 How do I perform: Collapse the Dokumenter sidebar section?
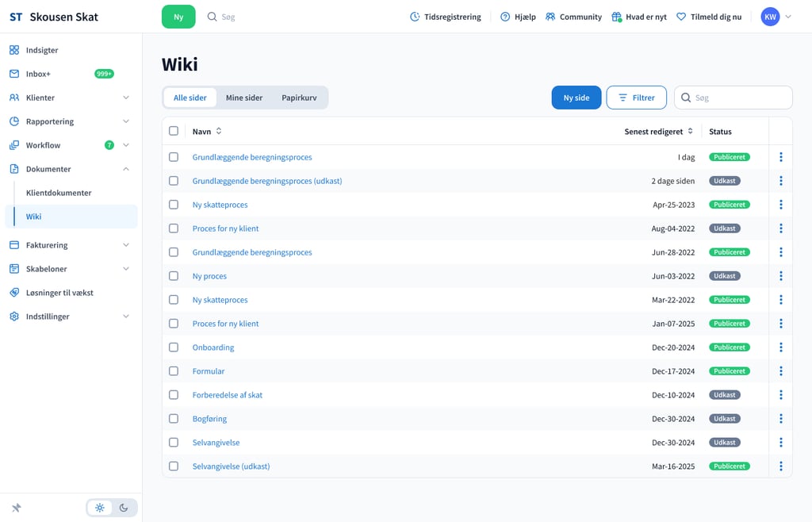point(125,169)
